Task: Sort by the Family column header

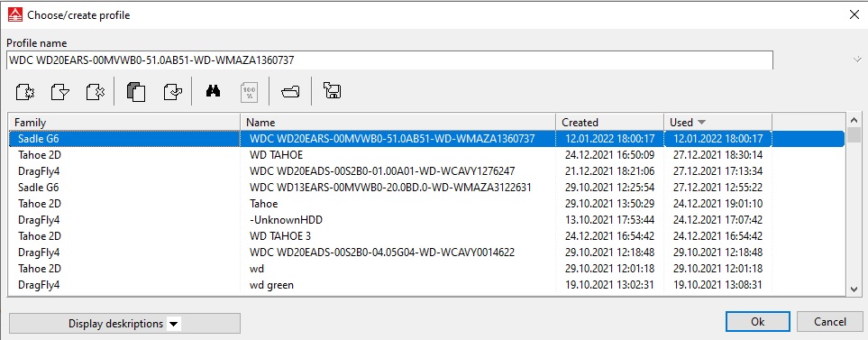Action: (x=124, y=123)
